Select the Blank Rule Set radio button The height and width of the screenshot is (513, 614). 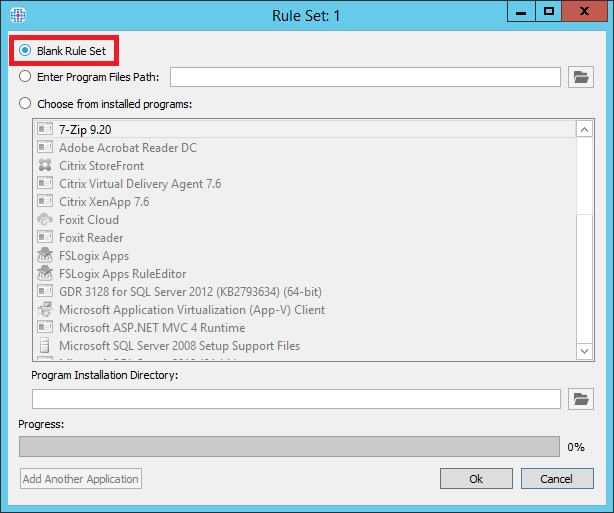[x=25, y=51]
